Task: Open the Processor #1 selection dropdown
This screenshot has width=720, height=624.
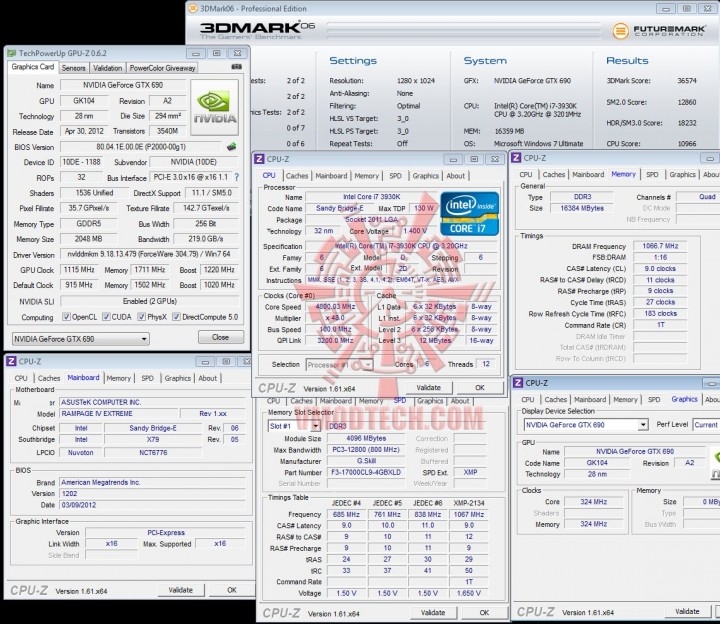Action: tap(339, 365)
